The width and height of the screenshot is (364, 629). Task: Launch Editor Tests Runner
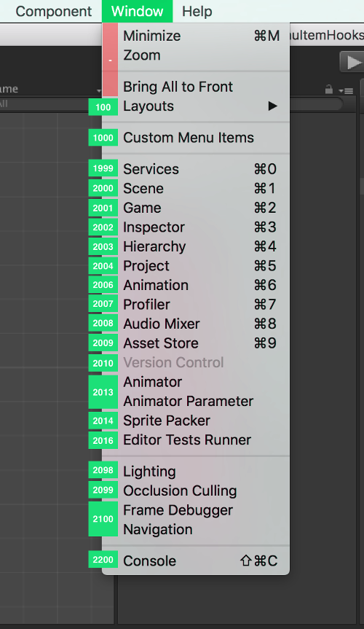coord(196,439)
